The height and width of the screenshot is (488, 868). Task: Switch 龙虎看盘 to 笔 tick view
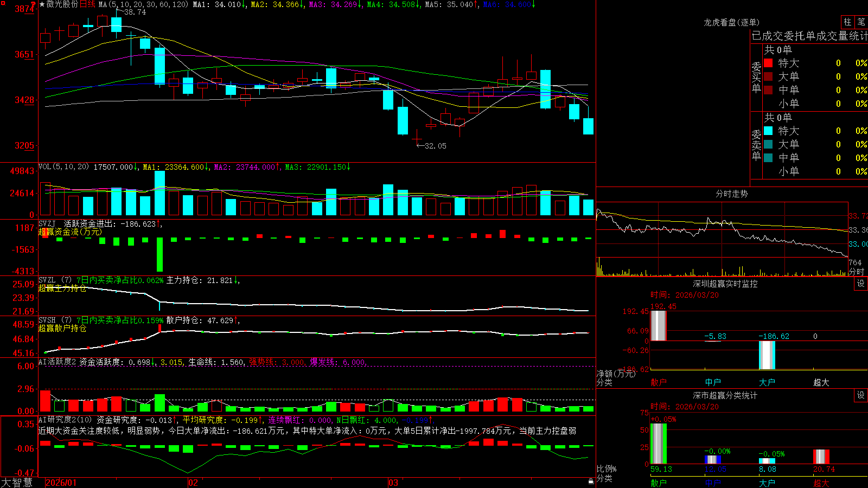click(861, 22)
